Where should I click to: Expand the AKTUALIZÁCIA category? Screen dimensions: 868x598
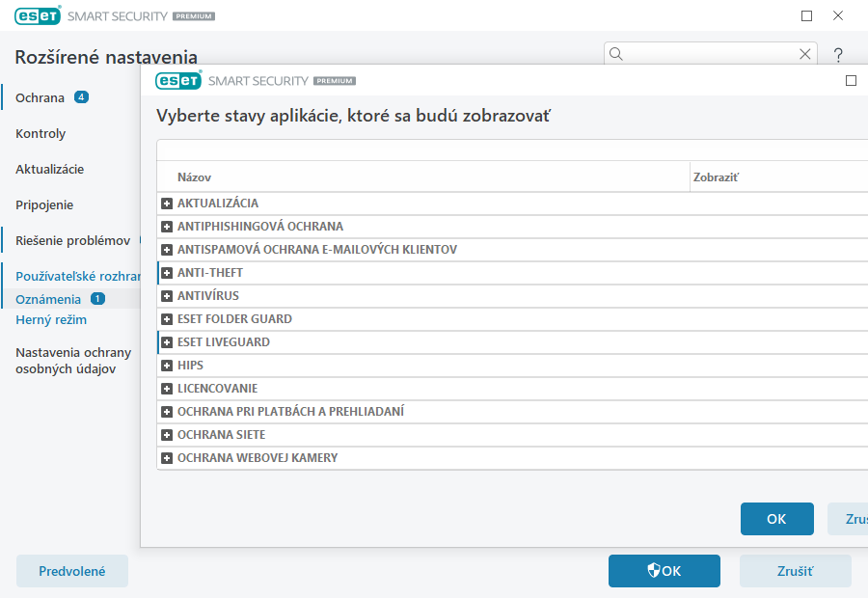tap(167, 204)
